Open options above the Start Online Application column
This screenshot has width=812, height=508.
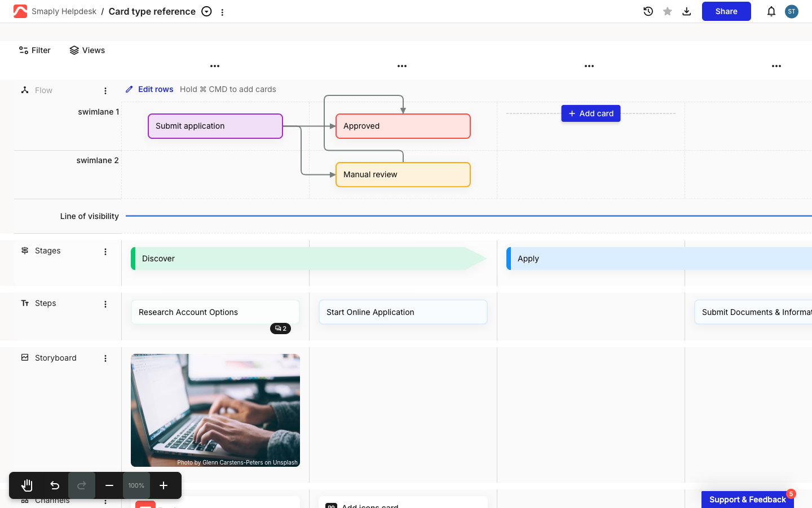pyautogui.click(x=402, y=66)
